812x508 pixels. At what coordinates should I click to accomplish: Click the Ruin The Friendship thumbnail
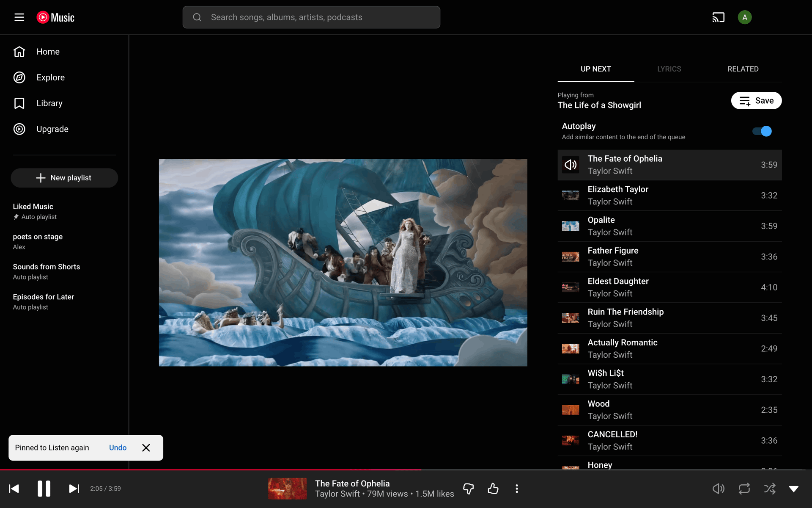pyautogui.click(x=571, y=318)
